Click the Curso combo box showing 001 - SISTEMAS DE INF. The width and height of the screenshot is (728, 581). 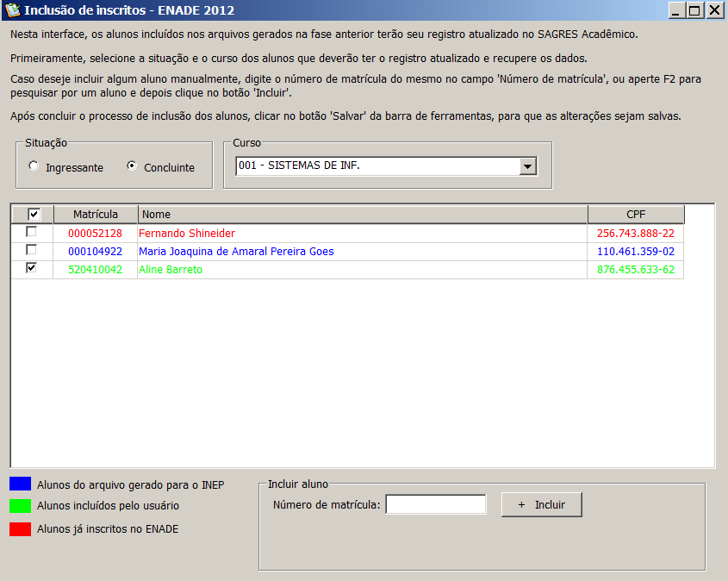point(386,166)
